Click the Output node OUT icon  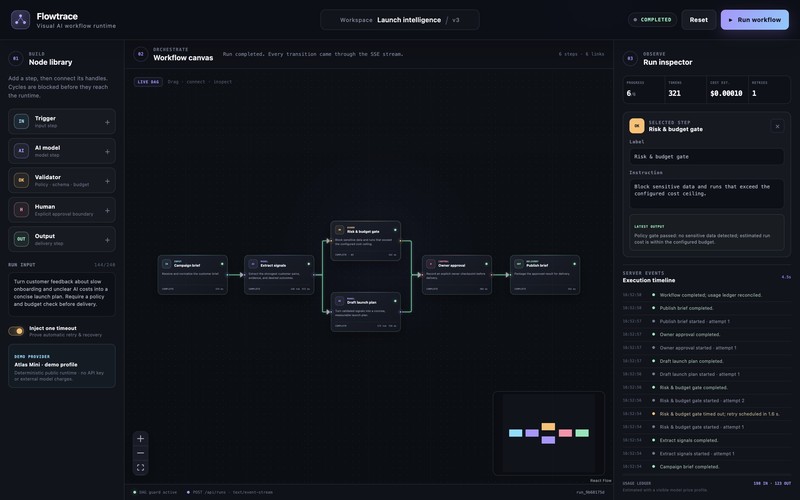click(21, 239)
